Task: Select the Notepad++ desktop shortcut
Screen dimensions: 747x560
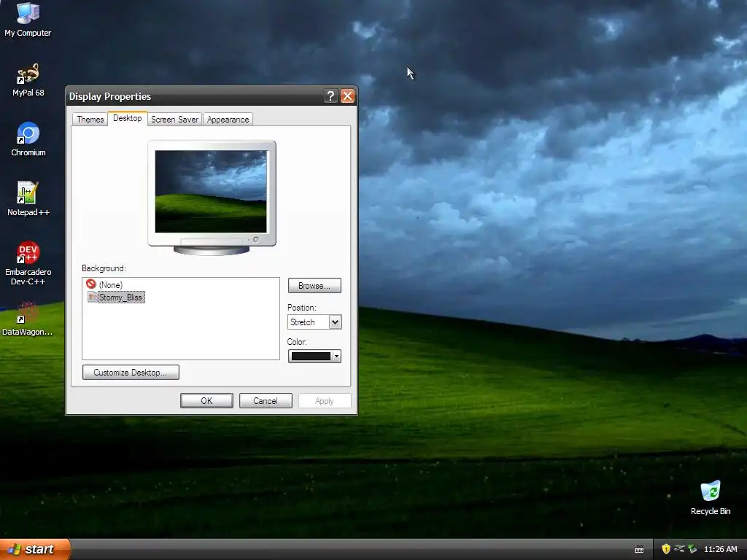Action: coord(28,198)
